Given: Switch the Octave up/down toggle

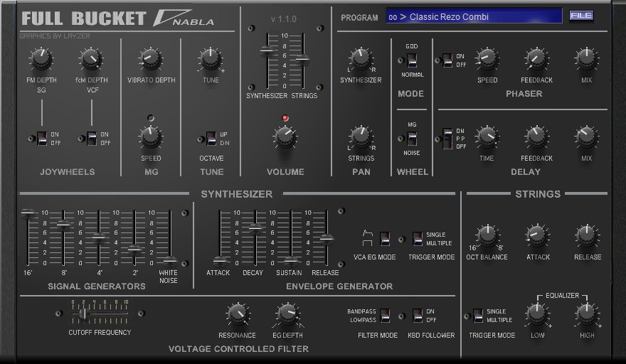Looking at the screenshot, I should point(211,138).
